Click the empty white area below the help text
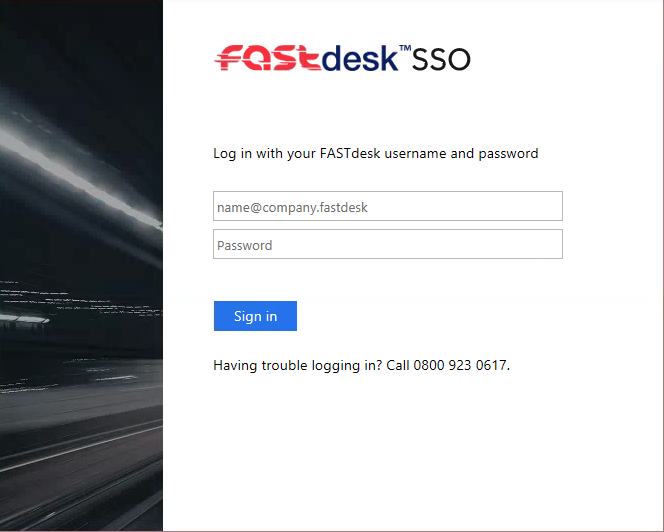The width and height of the screenshot is (664, 532). [x=413, y=451]
